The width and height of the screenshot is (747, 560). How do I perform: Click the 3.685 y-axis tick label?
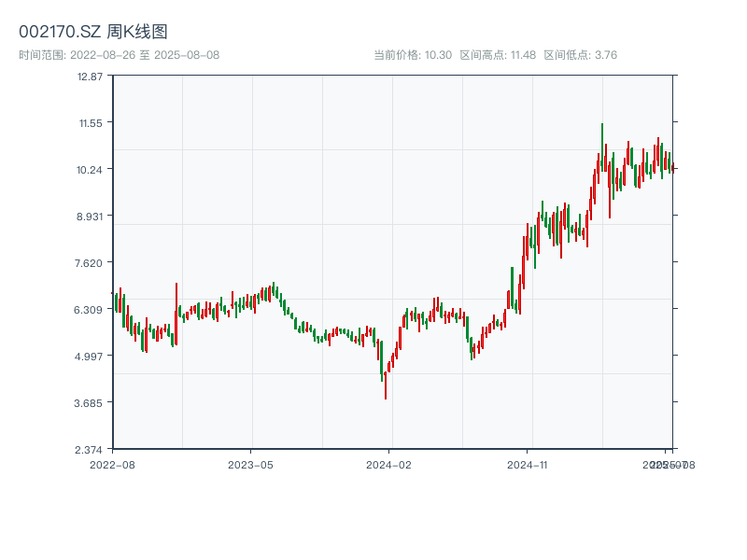click(90, 402)
